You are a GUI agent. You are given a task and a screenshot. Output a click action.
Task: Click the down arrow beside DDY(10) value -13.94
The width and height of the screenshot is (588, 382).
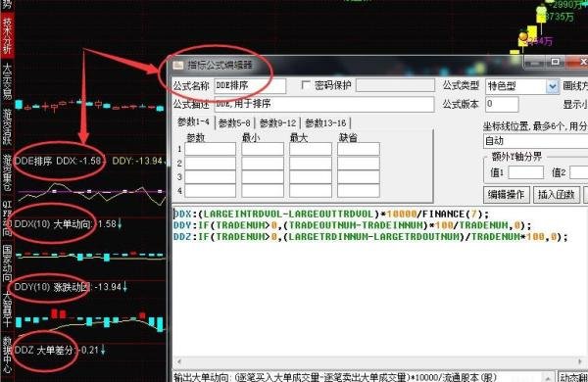pyautogui.click(x=124, y=287)
